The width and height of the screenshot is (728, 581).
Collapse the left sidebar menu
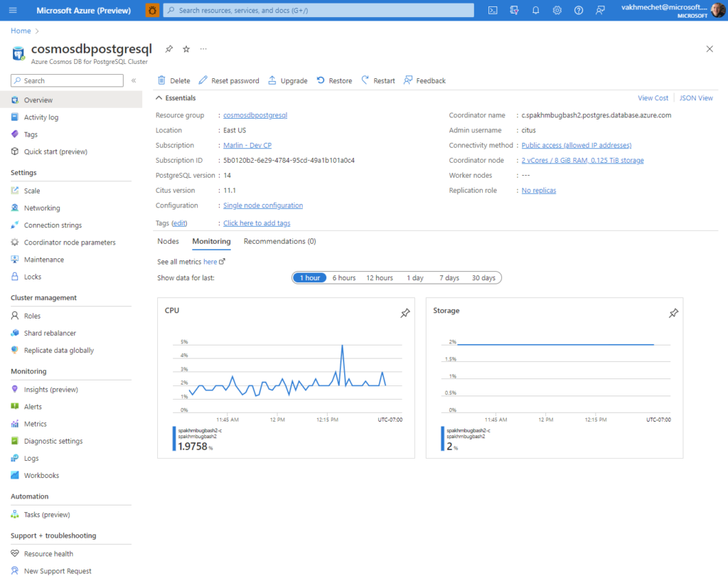(134, 80)
